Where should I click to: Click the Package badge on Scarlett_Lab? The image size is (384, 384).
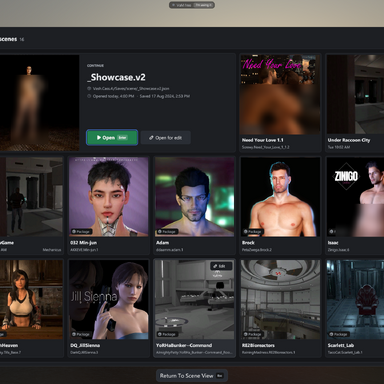tap(339, 334)
